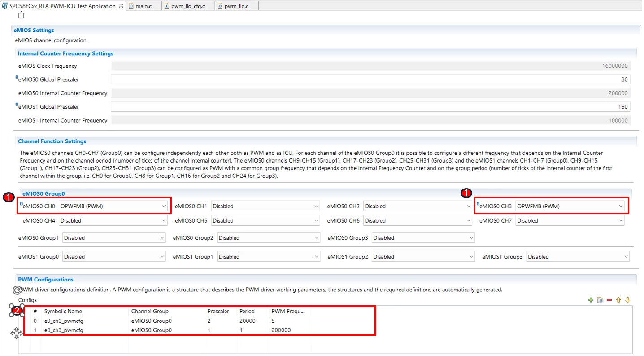Click the Channel Function Settings header
Screen dimensions: 644x356
point(52,141)
